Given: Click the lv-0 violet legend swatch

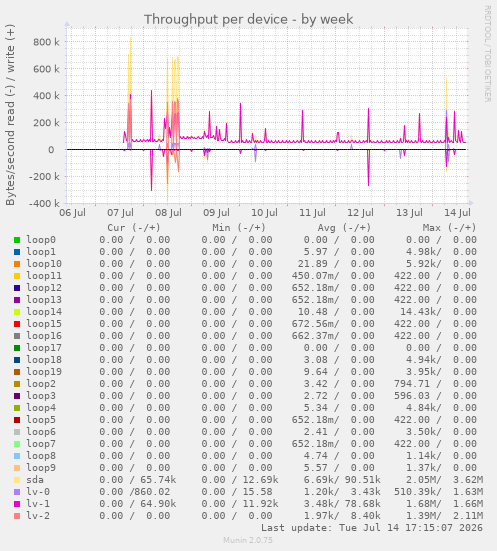Looking at the screenshot, I should [17, 492].
